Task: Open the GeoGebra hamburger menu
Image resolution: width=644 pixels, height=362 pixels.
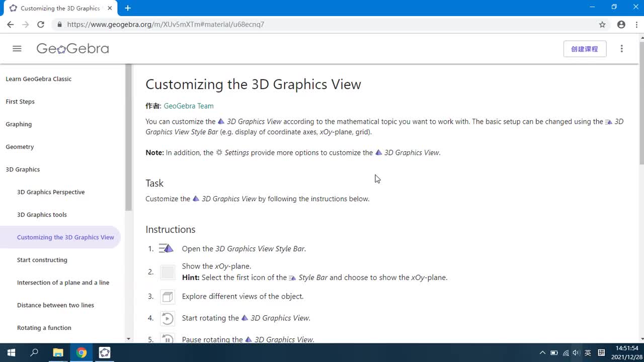Action: tap(17, 49)
